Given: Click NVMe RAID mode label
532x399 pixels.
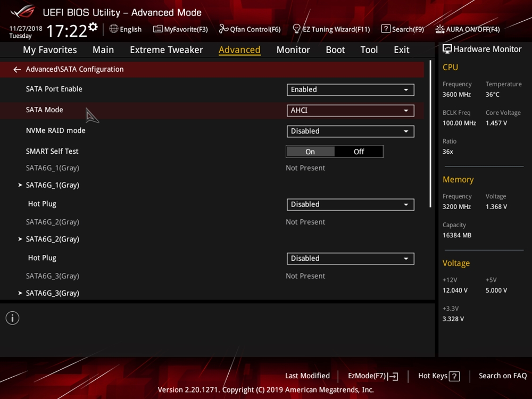Looking at the screenshot, I should [x=56, y=131].
